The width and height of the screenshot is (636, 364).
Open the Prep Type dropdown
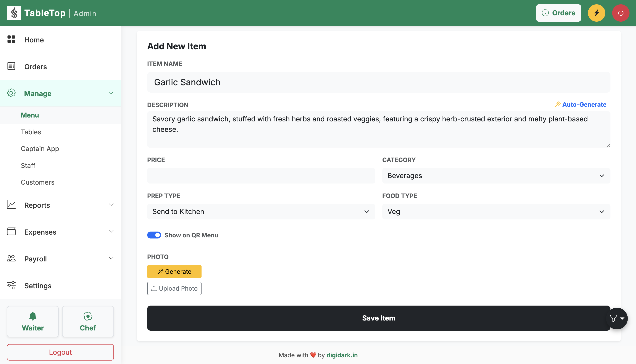261,212
